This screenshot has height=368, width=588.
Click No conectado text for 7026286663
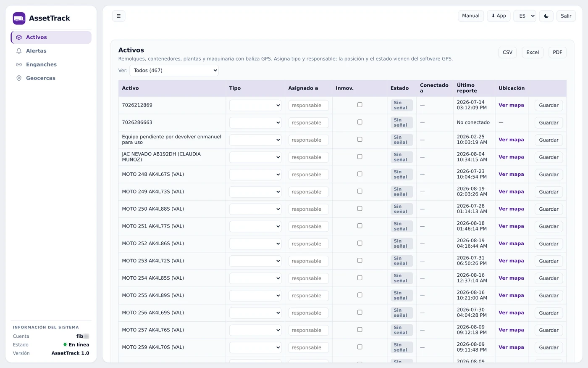coord(473,122)
